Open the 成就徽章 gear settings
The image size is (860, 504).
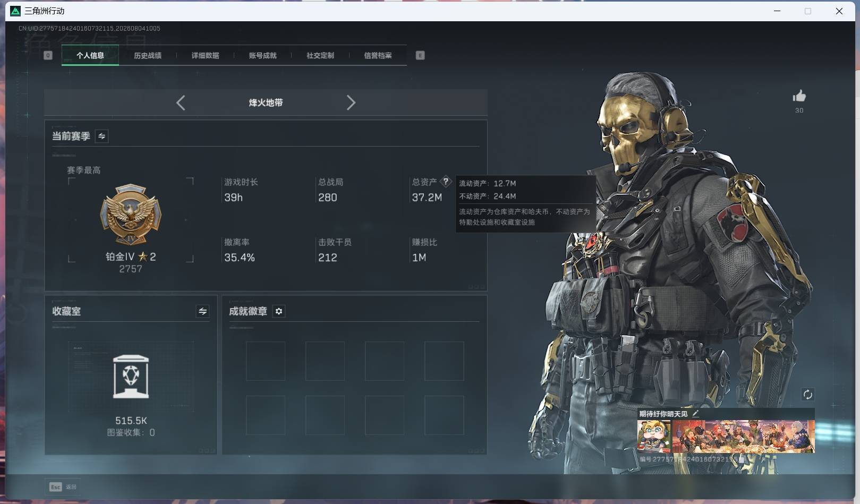click(x=279, y=311)
